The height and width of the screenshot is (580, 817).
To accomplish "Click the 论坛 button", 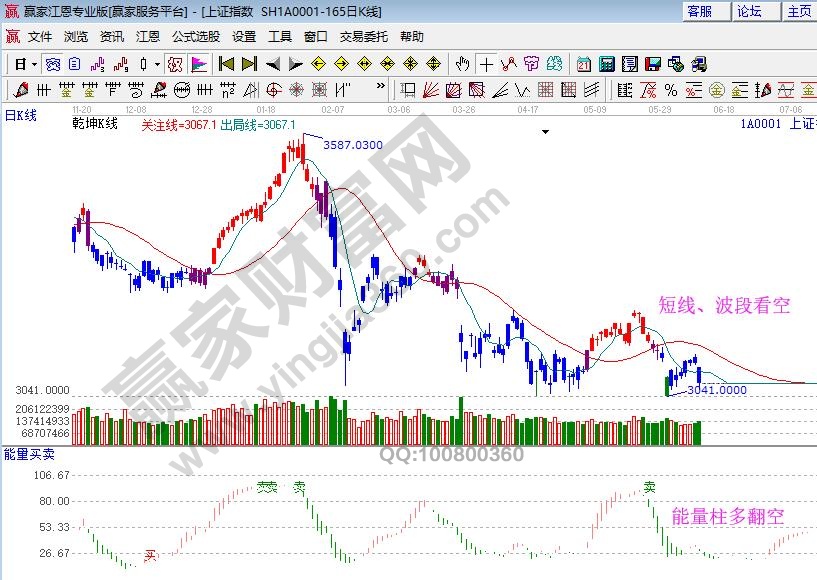I will pyautogui.click(x=749, y=11).
